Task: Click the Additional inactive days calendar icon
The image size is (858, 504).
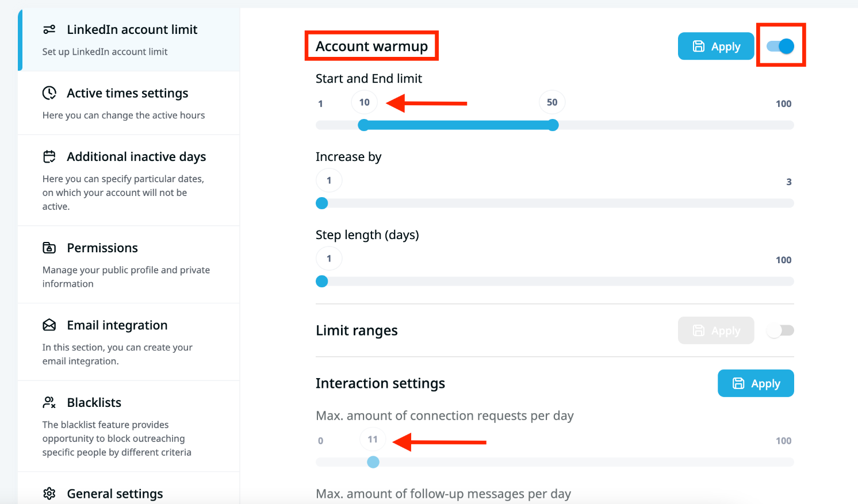Action: 49,156
